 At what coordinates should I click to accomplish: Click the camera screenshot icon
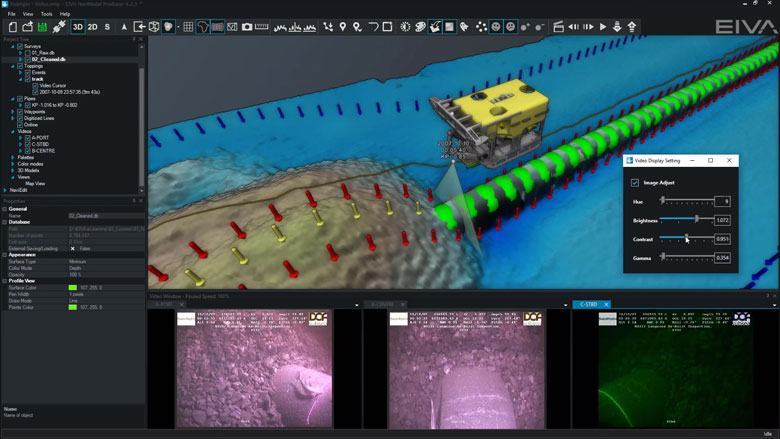[247, 27]
